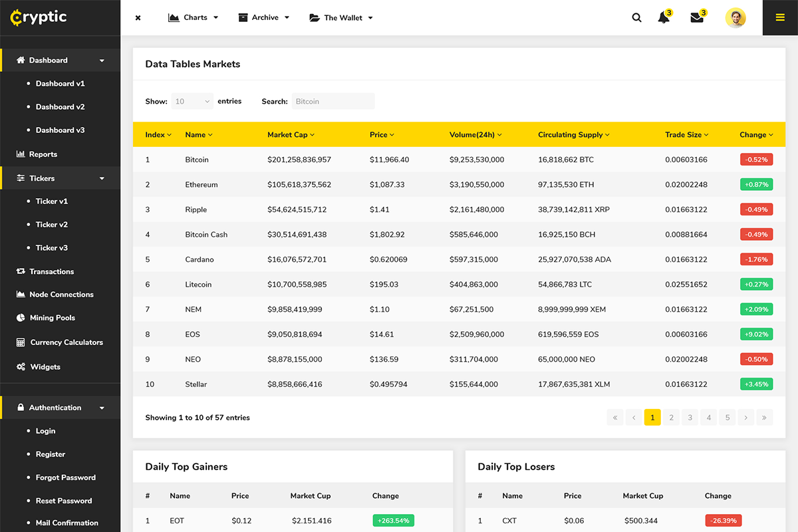The height and width of the screenshot is (532, 798).
Task: Click the Currency Calculators icon
Action: [21, 342]
